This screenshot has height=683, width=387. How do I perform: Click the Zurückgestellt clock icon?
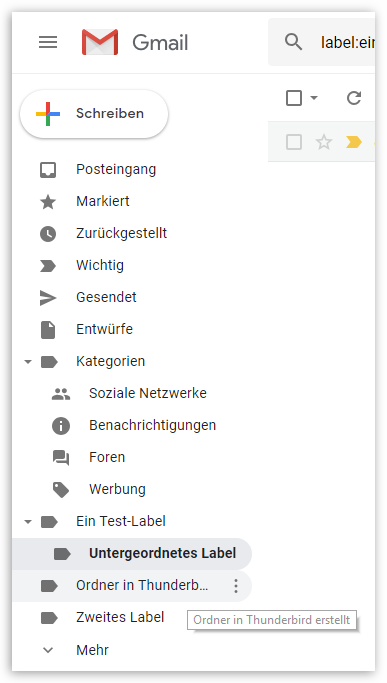[x=48, y=233]
